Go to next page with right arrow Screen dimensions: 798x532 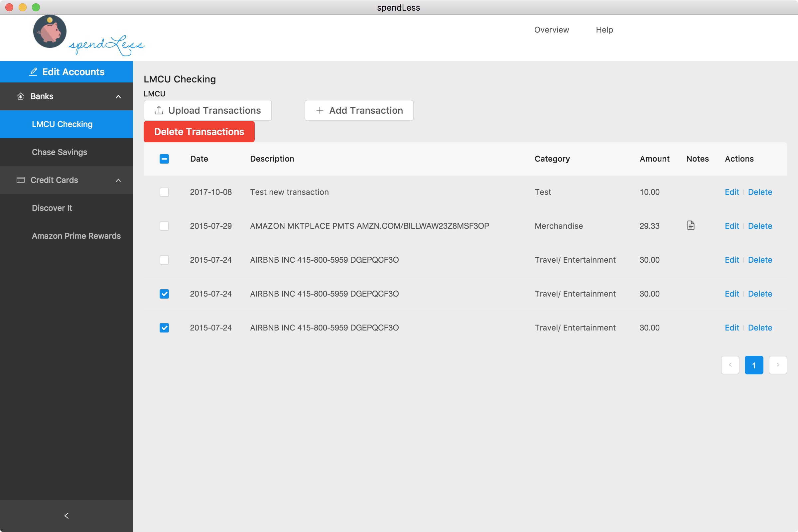tap(777, 365)
